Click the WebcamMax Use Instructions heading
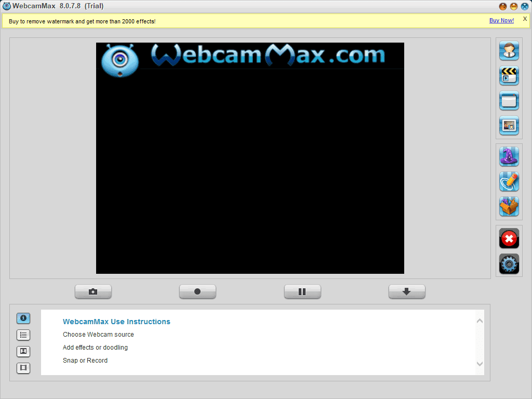The height and width of the screenshot is (399, 532). (x=116, y=322)
